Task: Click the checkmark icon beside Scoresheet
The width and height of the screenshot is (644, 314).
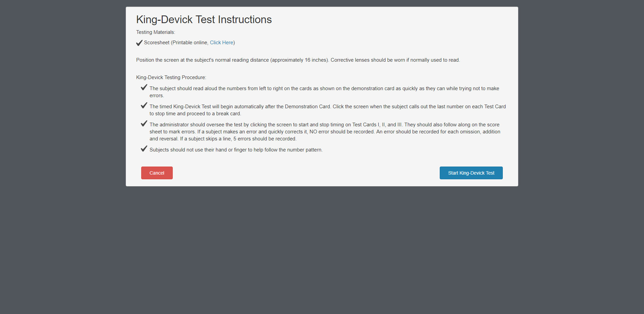Action: (x=139, y=43)
